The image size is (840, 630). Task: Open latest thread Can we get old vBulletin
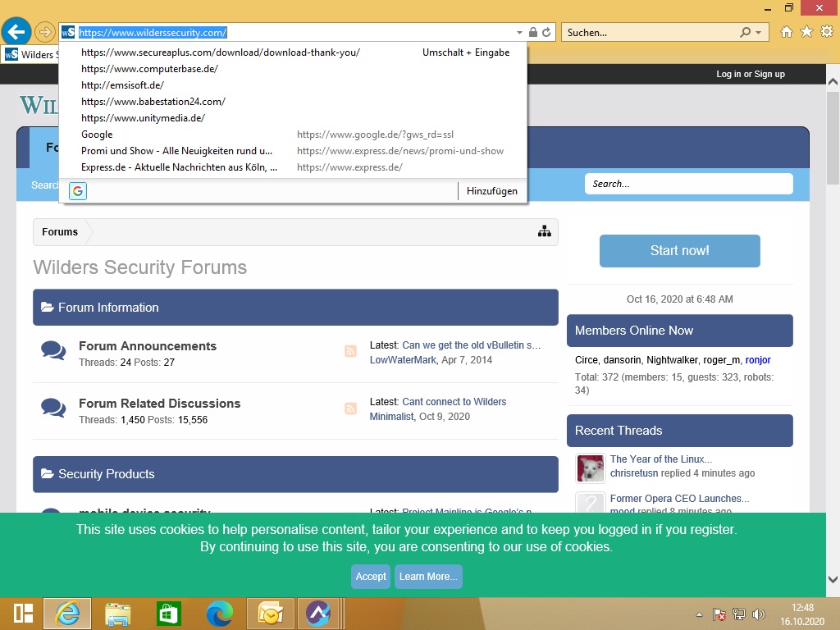click(471, 345)
